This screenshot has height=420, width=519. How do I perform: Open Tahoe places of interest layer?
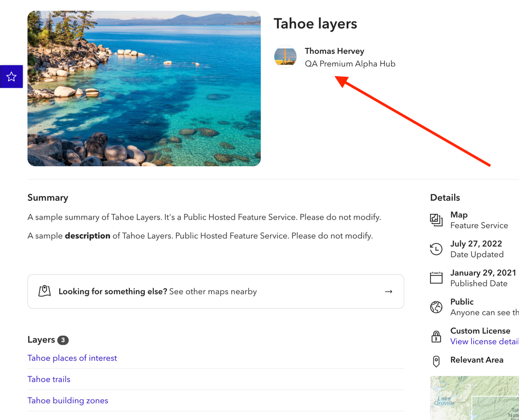point(72,358)
